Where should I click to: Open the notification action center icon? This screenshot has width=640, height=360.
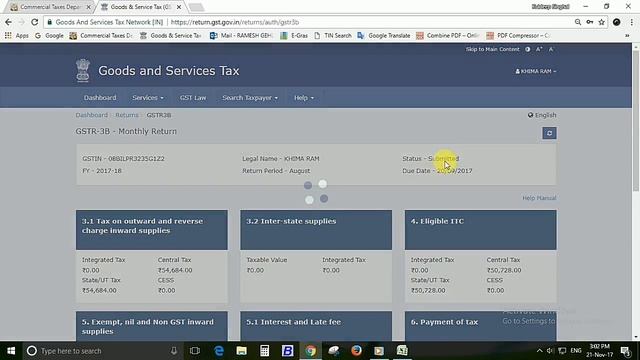tap(625, 351)
